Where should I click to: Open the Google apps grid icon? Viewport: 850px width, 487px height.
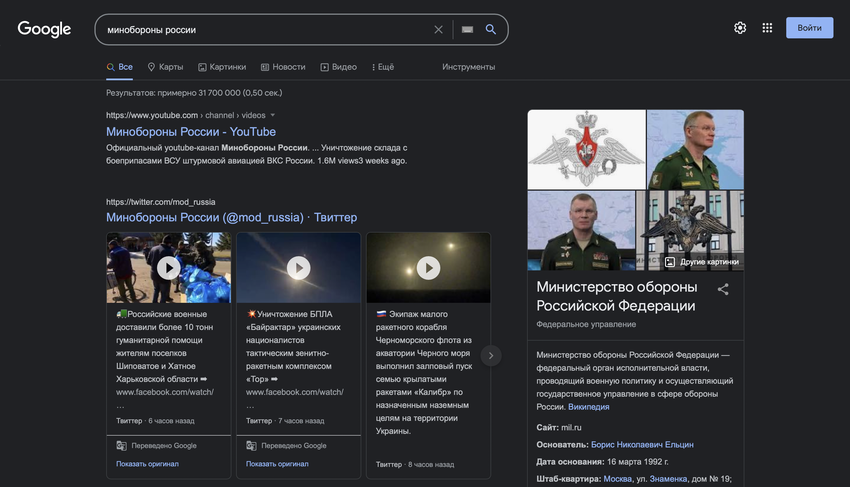[767, 28]
